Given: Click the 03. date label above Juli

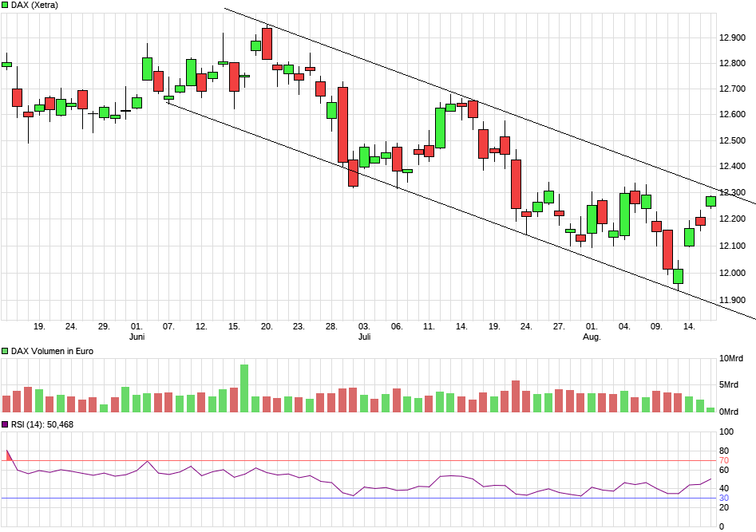Looking at the screenshot, I should pyautogui.click(x=364, y=326).
